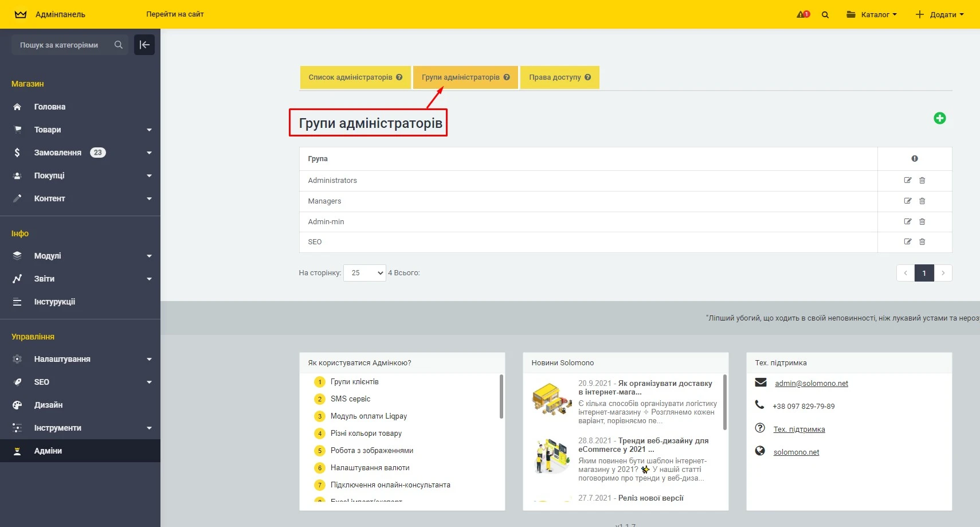Delete the SEO group
The image size is (980, 527).
[922, 242]
